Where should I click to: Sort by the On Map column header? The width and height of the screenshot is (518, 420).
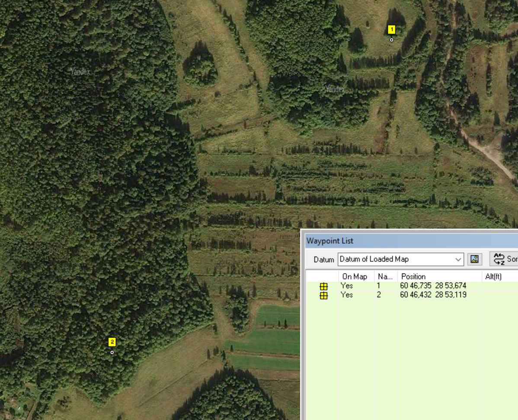tap(355, 277)
